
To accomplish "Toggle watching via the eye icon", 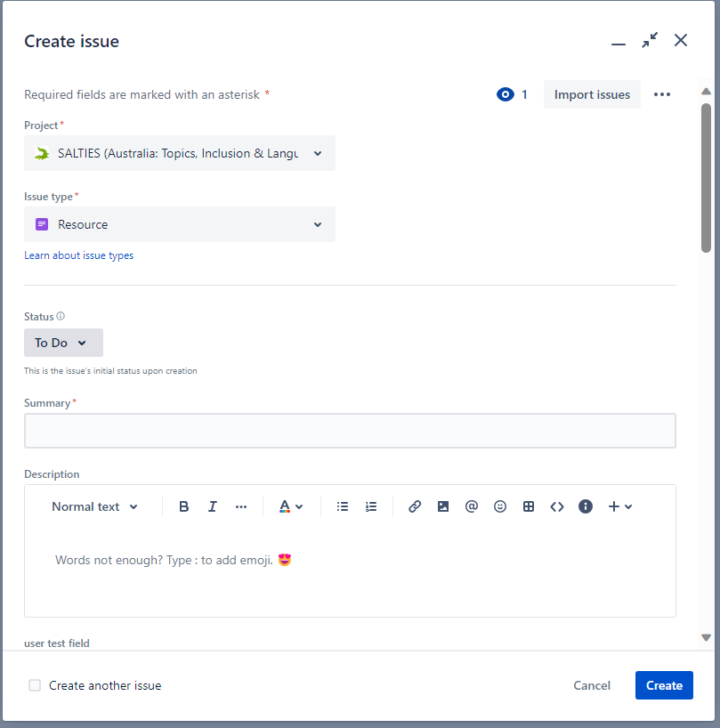I will tap(505, 94).
